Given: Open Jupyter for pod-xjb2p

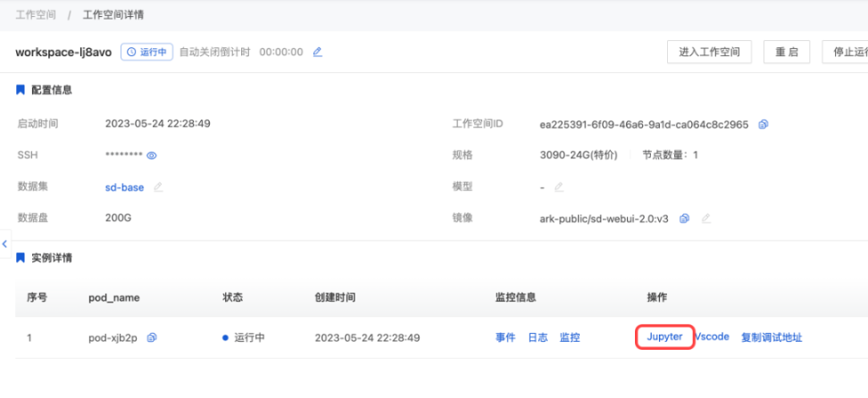Looking at the screenshot, I should coord(664,337).
